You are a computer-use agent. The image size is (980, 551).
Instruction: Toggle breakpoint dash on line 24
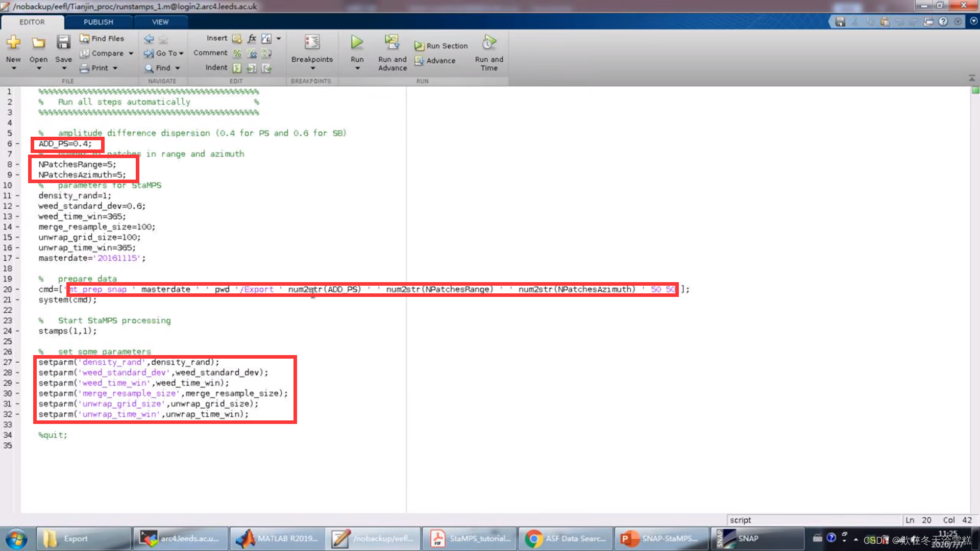(x=17, y=331)
